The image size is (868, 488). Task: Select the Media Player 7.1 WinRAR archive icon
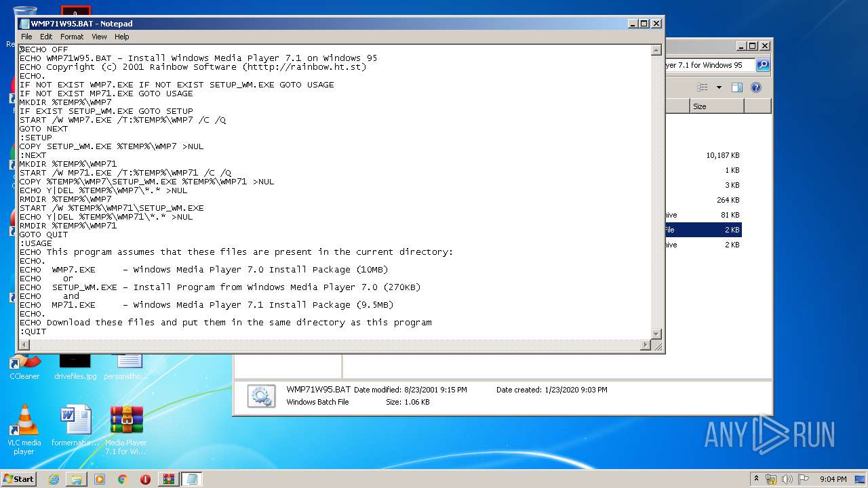coord(126,429)
